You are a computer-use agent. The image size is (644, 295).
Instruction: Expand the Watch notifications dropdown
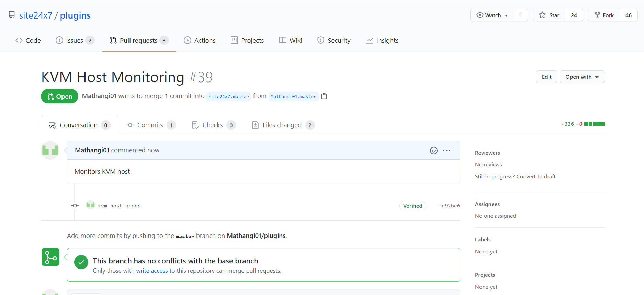coord(492,15)
